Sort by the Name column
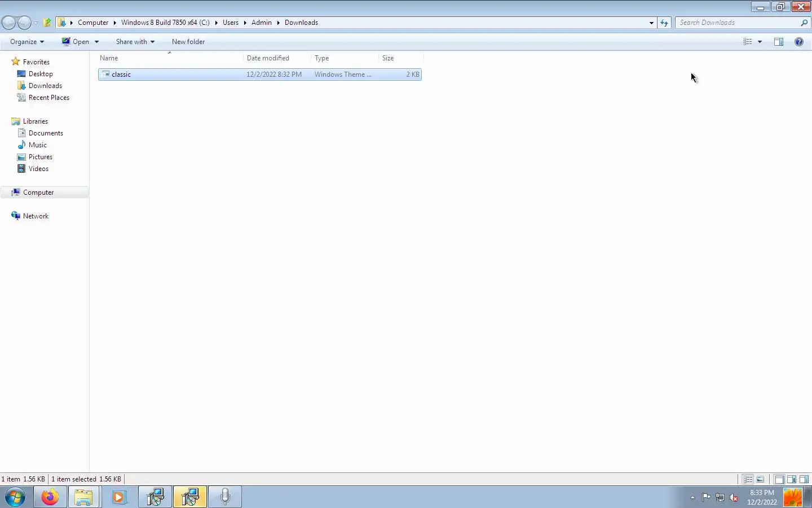Screen dimensions: 812x508 pos(170,58)
